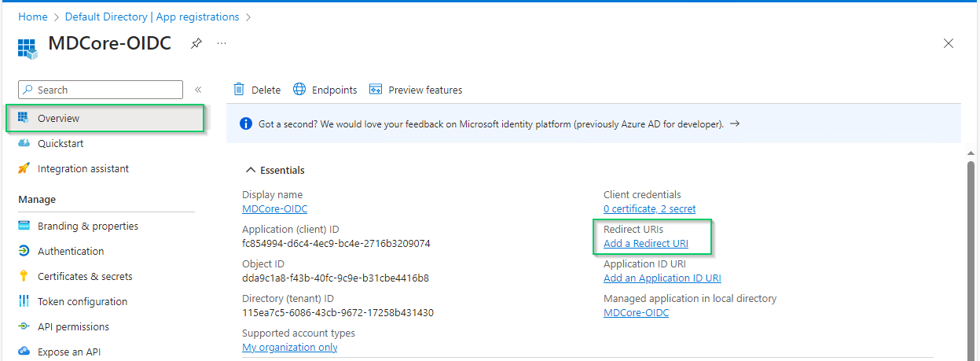This screenshot has height=361, width=980.
Task: Click the Delete trash icon
Action: click(x=239, y=90)
